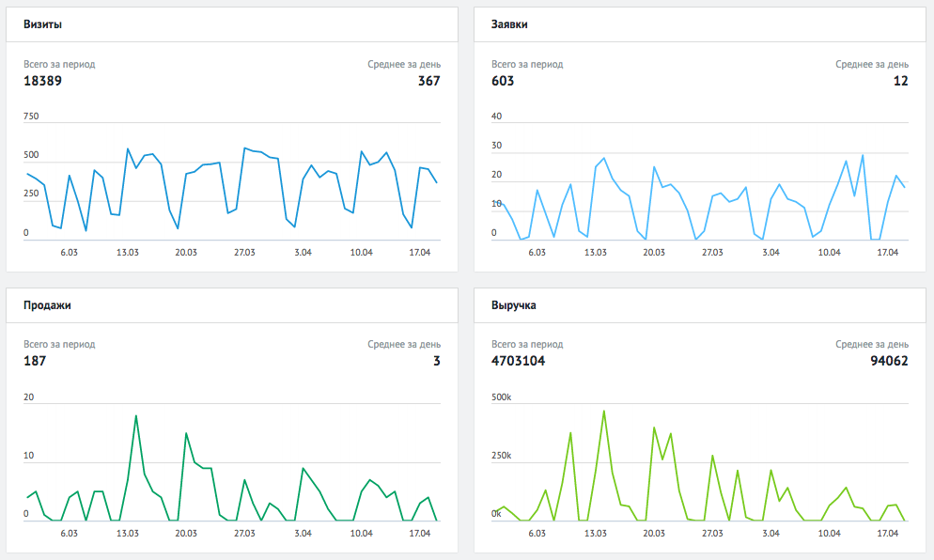The image size is (934, 560).
Task: Click the average daily revenue 94062
Action: pyautogui.click(x=888, y=361)
